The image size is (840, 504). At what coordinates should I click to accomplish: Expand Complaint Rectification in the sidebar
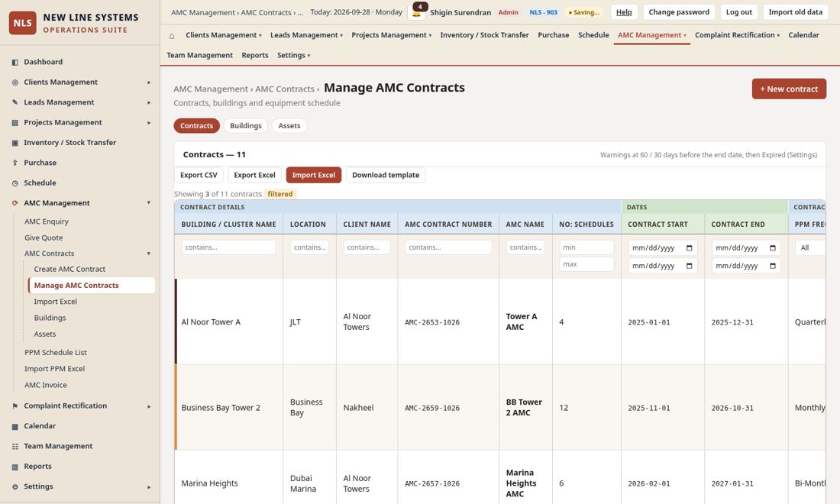pos(149,406)
